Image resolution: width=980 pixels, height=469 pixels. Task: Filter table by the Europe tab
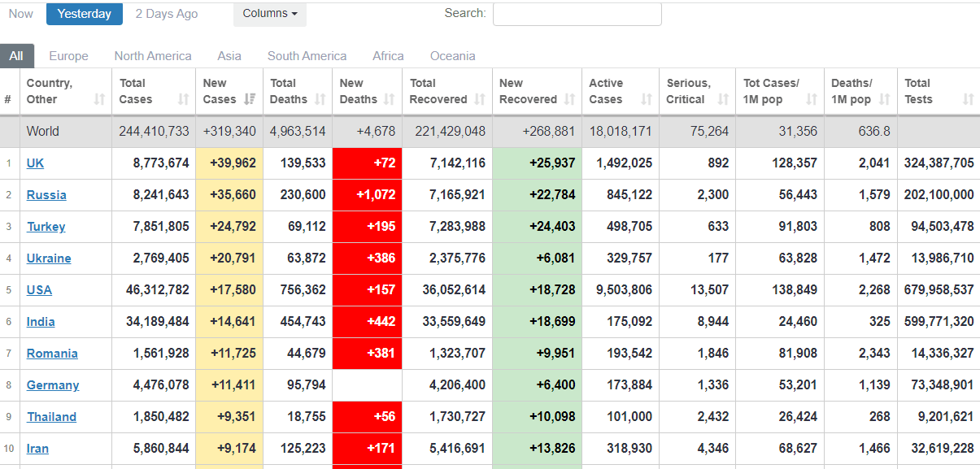point(68,56)
